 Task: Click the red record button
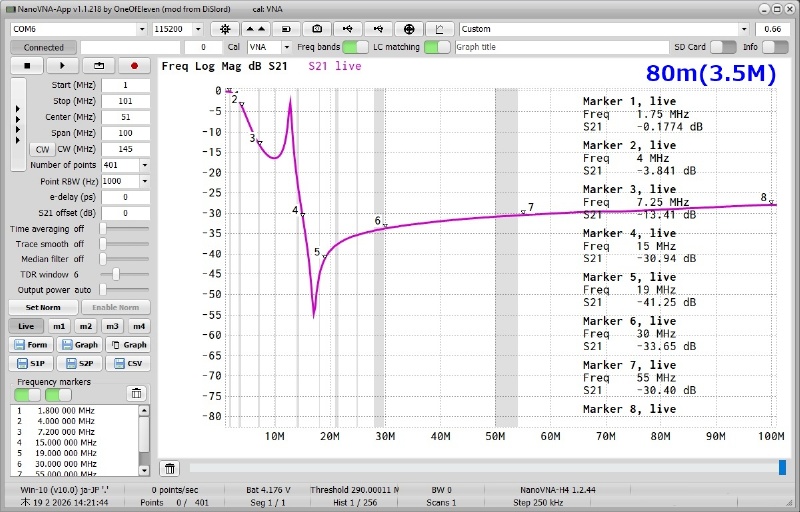coord(133,66)
